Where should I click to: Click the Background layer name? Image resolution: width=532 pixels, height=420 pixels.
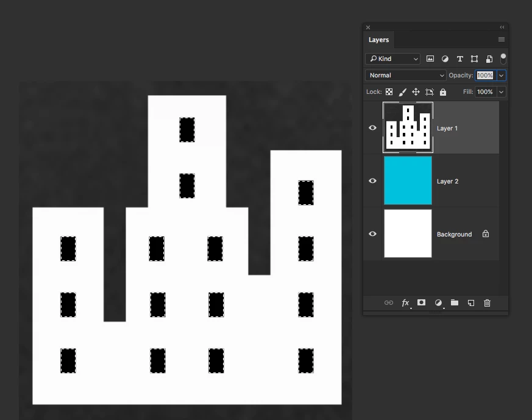(x=455, y=235)
